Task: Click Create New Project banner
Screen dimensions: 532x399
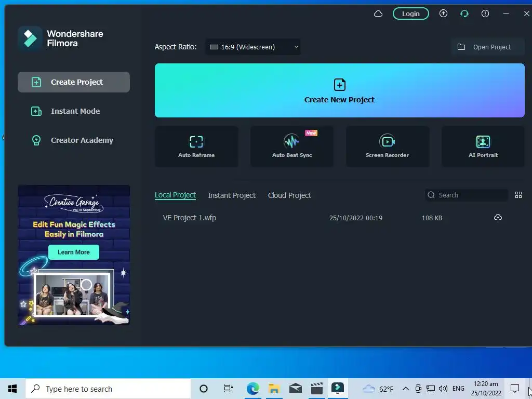Action: pos(339,90)
